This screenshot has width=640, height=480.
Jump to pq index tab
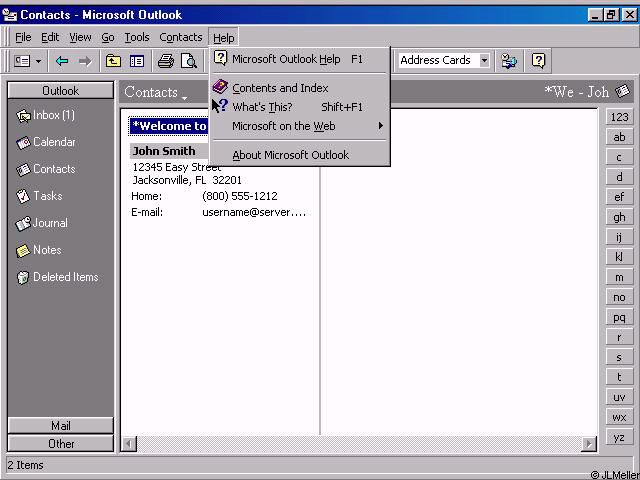(619, 317)
